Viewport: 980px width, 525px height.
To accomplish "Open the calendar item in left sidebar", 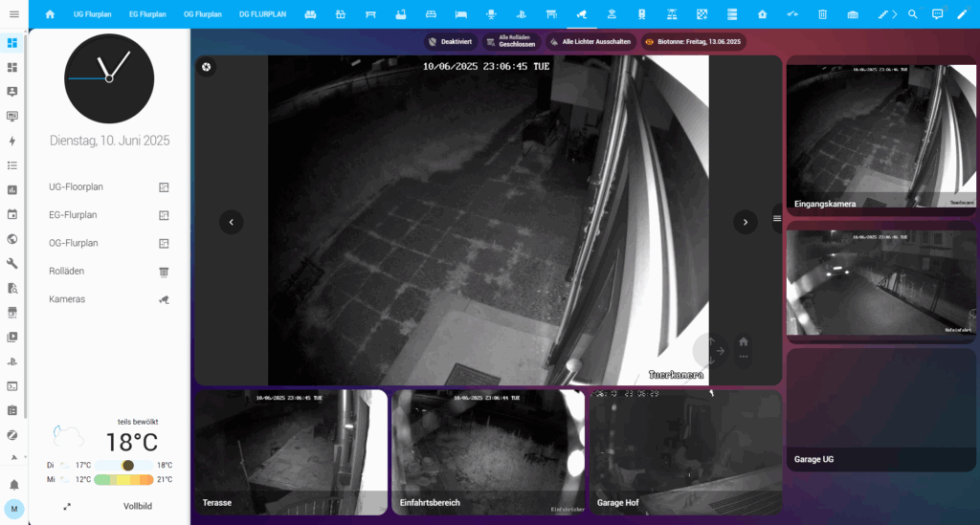I will pos(11,214).
